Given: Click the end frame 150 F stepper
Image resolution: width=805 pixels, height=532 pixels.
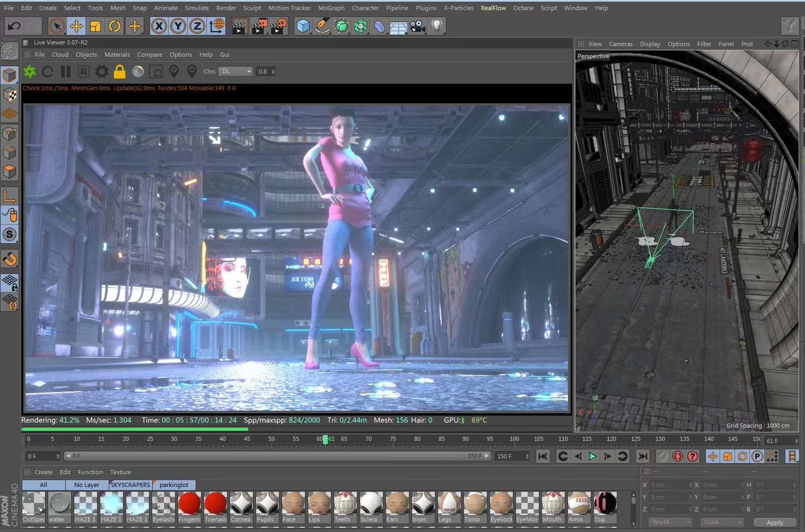Looking at the screenshot, I should [x=527, y=456].
